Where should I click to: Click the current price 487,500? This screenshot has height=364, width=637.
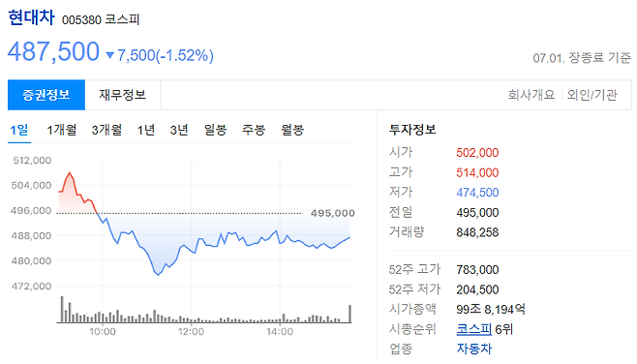pos(53,51)
